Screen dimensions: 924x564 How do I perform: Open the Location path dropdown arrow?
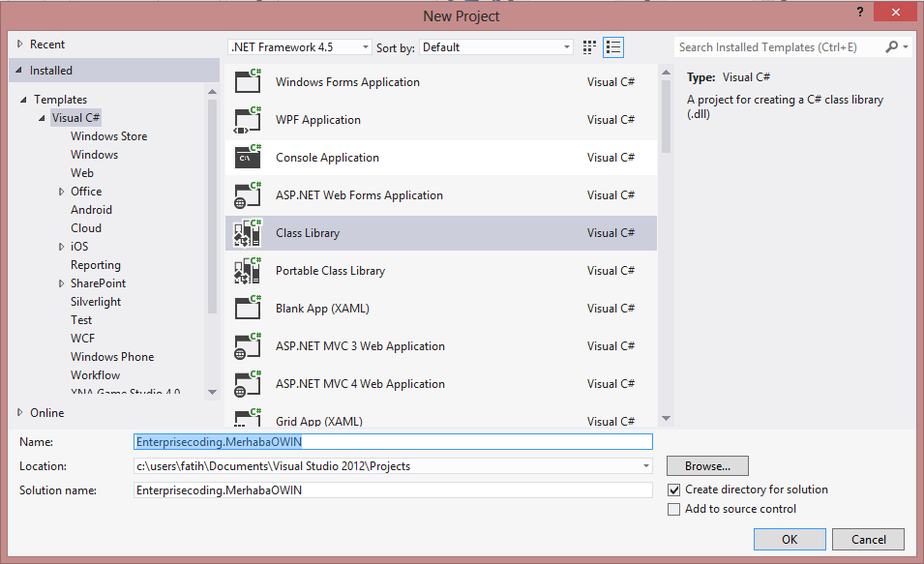pos(646,466)
